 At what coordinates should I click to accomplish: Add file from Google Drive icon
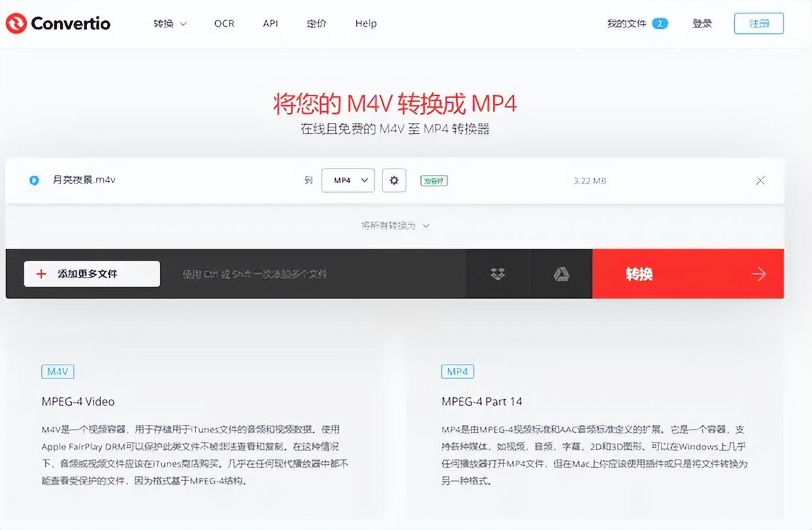561,274
